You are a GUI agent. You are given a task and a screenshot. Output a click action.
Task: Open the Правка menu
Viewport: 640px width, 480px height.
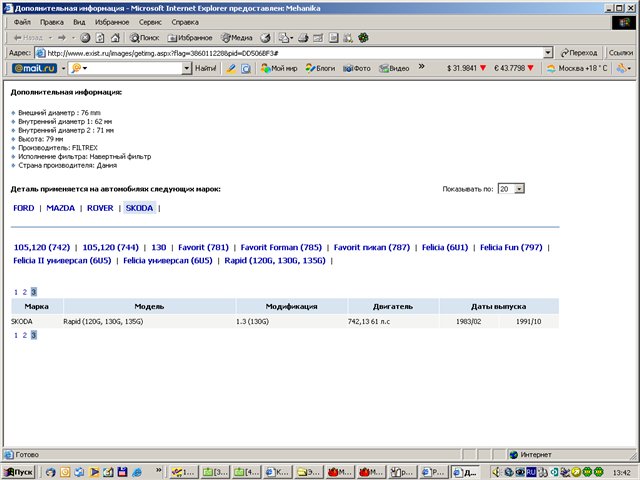click(x=51, y=22)
